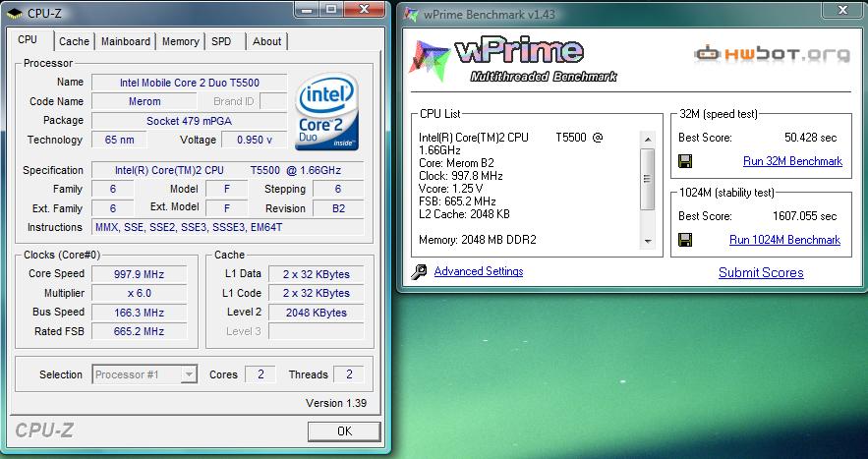Click the Core Speed value 997.9 MHz
Image resolution: width=868 pixels, height=459 pixels.
[139, 274]
